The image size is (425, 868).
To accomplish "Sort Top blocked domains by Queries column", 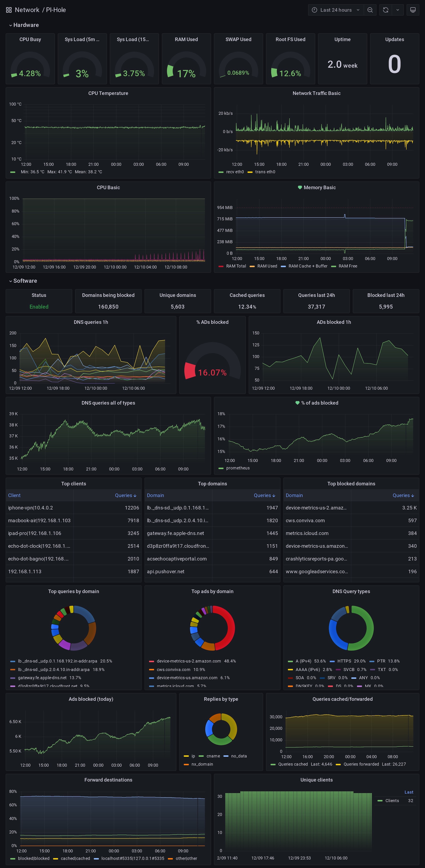I will pos(403,495).
